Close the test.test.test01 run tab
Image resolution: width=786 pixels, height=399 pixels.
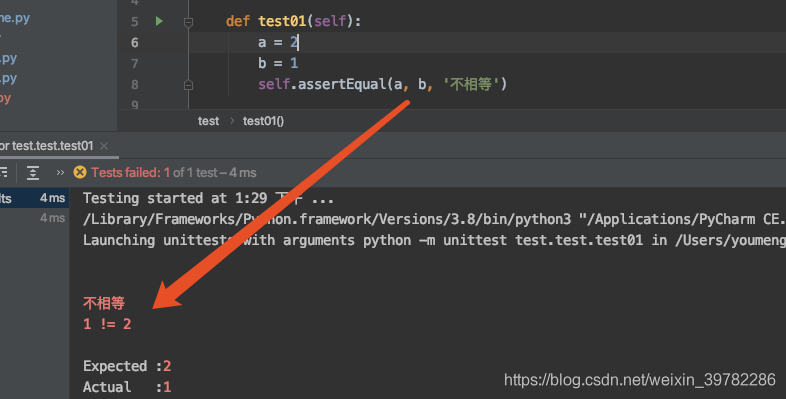pyautogui.click(x=104, y=146)
